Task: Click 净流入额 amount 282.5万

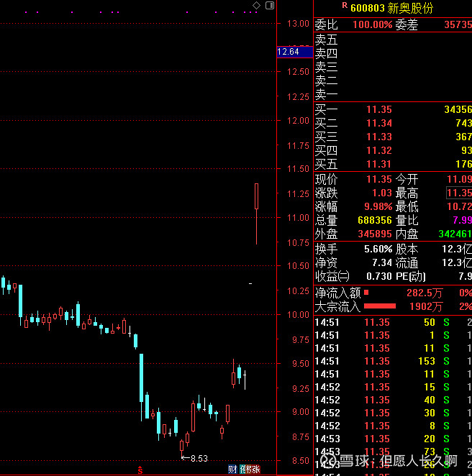Action: 425,293
